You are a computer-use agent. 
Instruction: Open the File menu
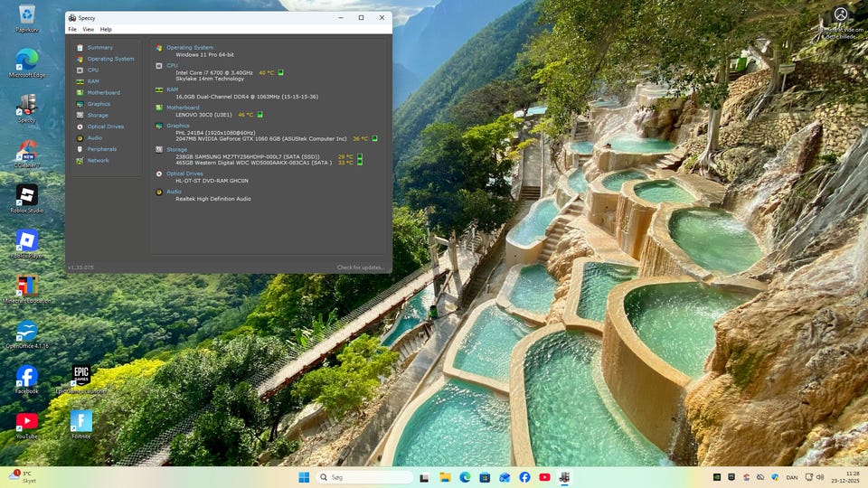coord(72,29)
